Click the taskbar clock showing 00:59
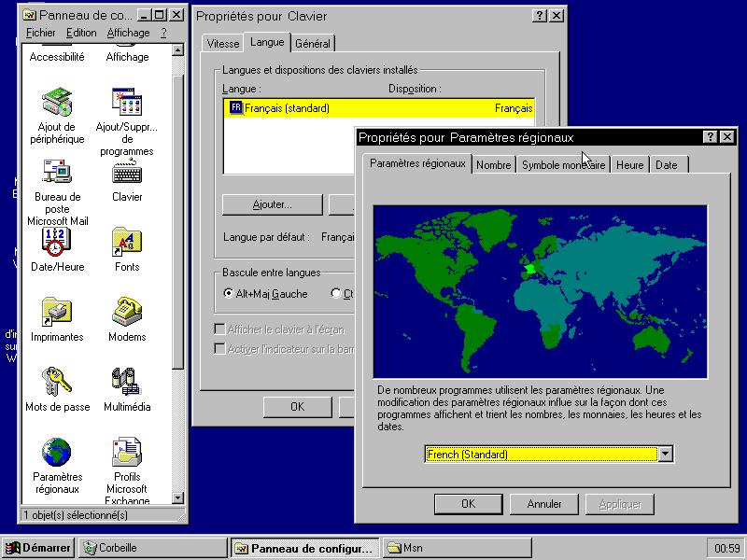The image size is (747, 560). [727, 548]
